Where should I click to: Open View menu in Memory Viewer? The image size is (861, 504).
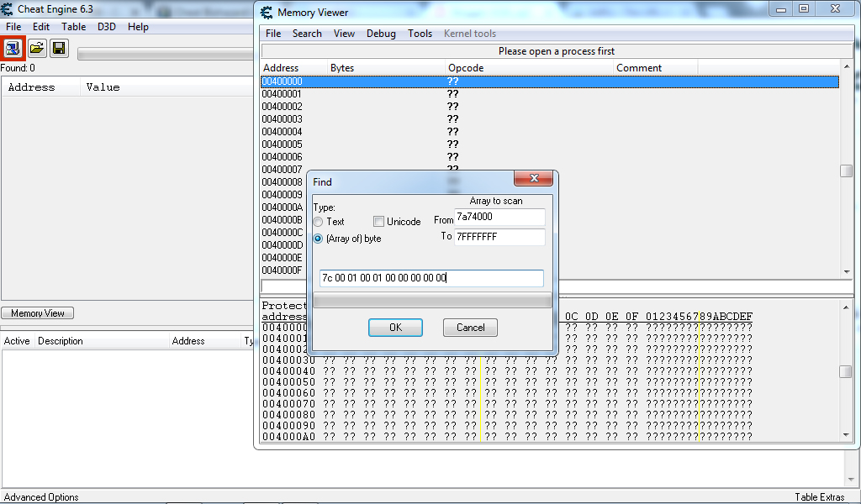point(344,34)
